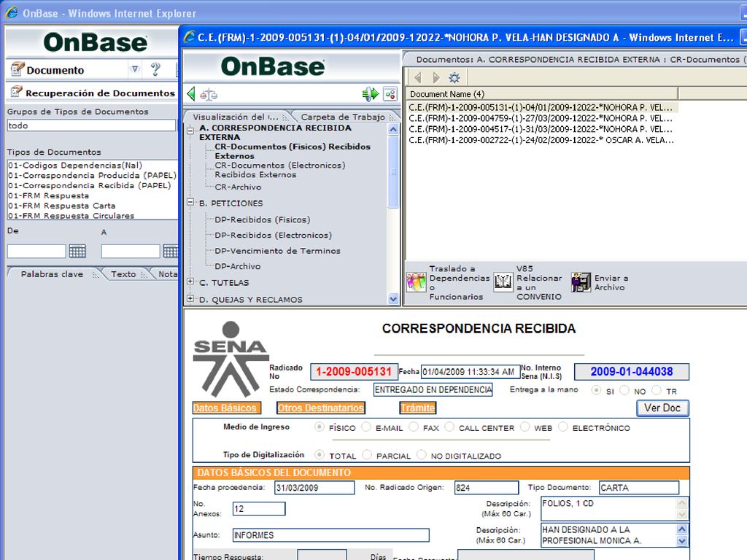Click Traslado a Dependencias o Funcionarios icon
Screen dimensions: 747x560
point(416,282)
